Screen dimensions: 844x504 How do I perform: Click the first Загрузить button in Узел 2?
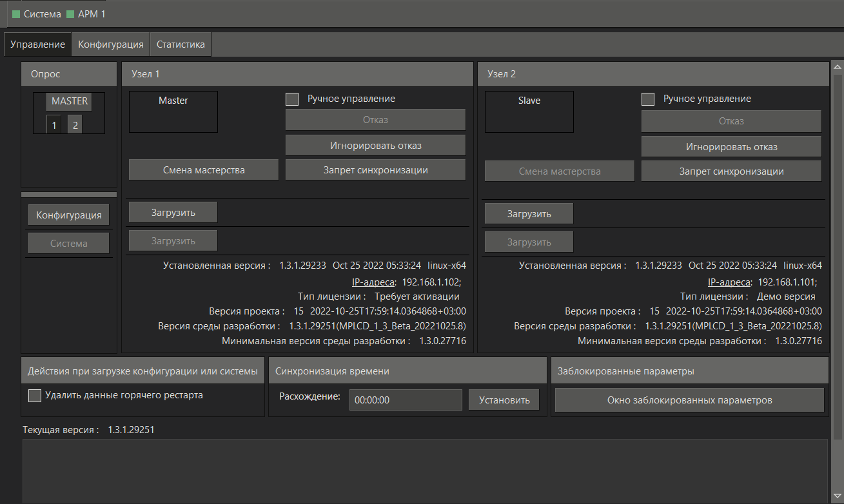pos(529,214)
